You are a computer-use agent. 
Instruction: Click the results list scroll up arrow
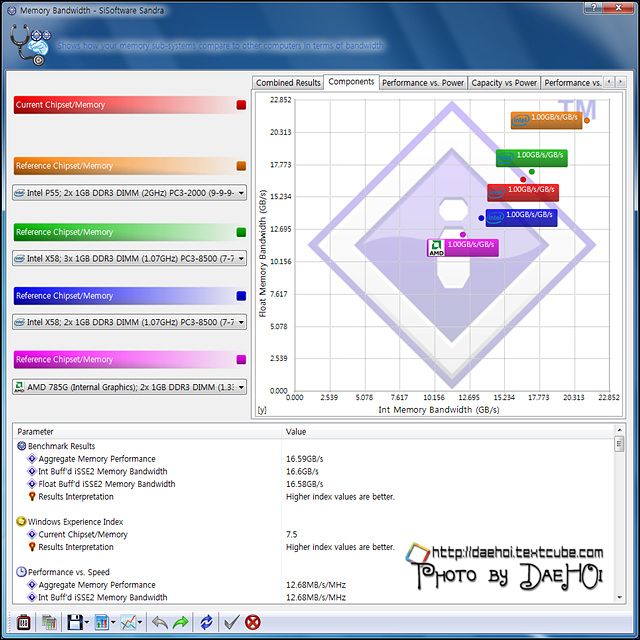619,430
